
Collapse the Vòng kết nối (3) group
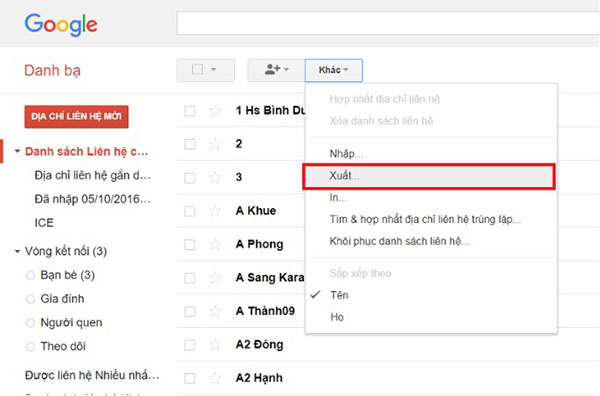tap(17, 251)
